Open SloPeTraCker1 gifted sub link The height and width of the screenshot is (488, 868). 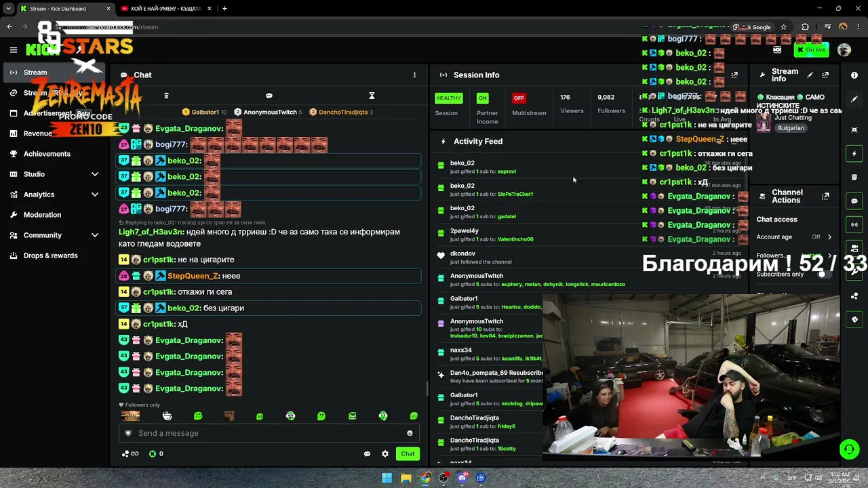pyautogui.click(x=515, y=194)
